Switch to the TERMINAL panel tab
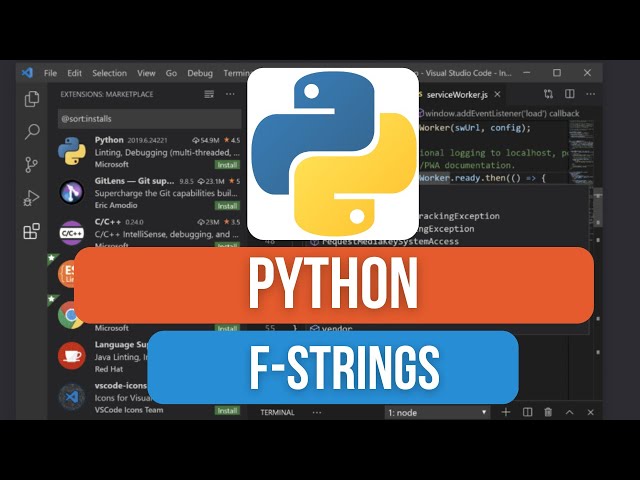640x480 pixels. click(277, 412)
